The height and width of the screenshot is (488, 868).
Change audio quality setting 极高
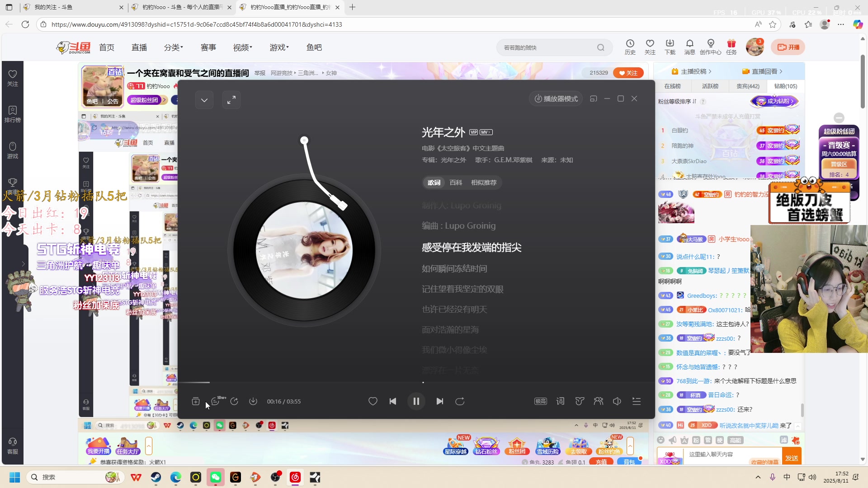(x=541, y=401)
